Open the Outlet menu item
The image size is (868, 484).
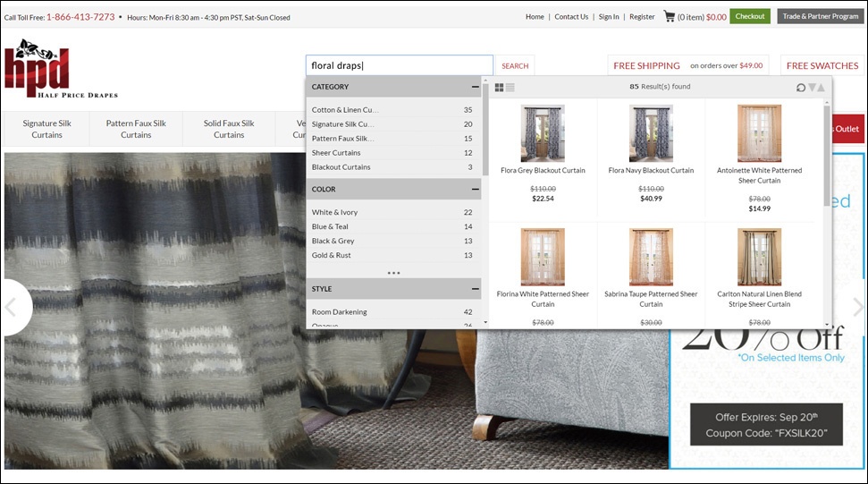coord(847,129)
